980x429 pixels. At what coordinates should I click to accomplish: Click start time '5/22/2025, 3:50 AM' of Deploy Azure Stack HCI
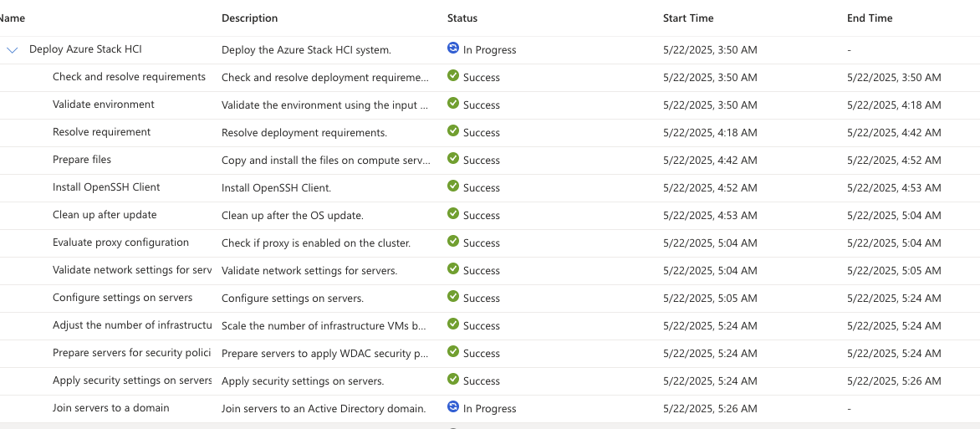tap(710, 50)
